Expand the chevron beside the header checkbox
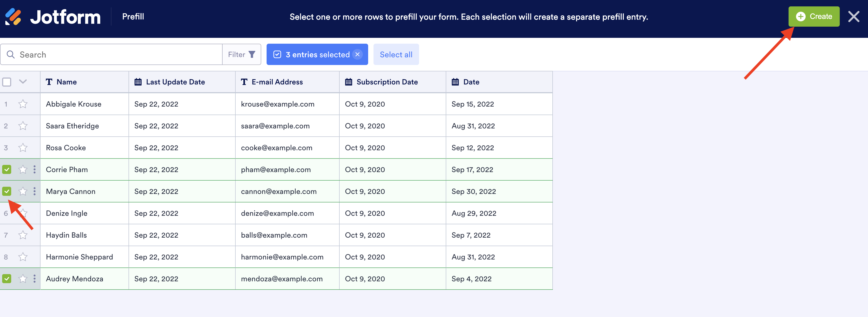This screenshot has height=317, width=868. 23,82
